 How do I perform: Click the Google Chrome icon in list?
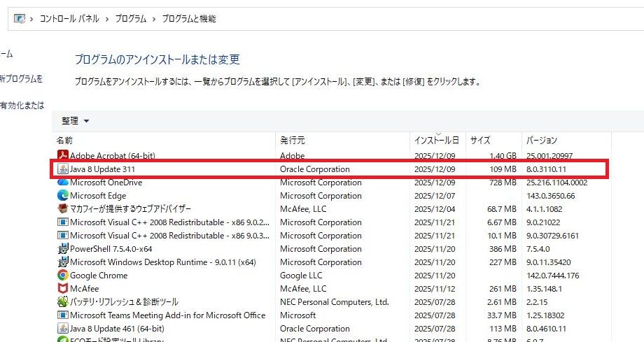(62, 276)
